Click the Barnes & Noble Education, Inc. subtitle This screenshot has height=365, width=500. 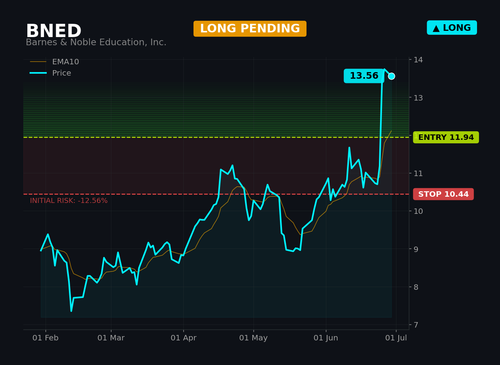(96, 42)
